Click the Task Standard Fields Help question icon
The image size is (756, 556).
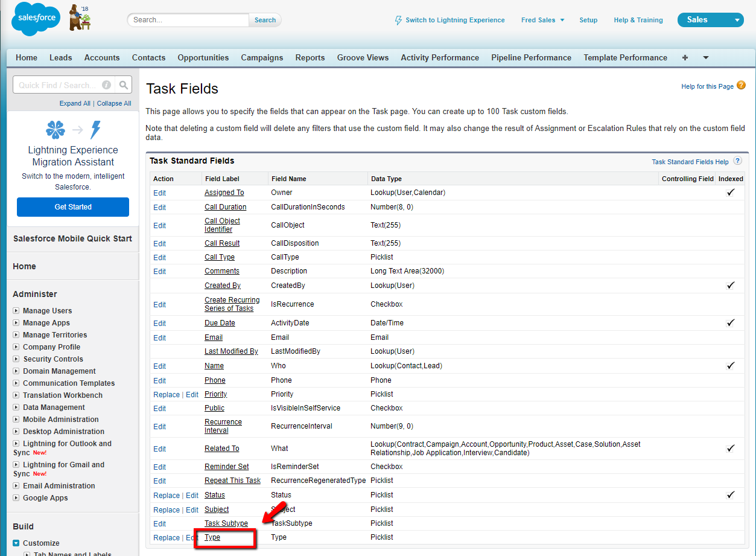click(737, 161)
